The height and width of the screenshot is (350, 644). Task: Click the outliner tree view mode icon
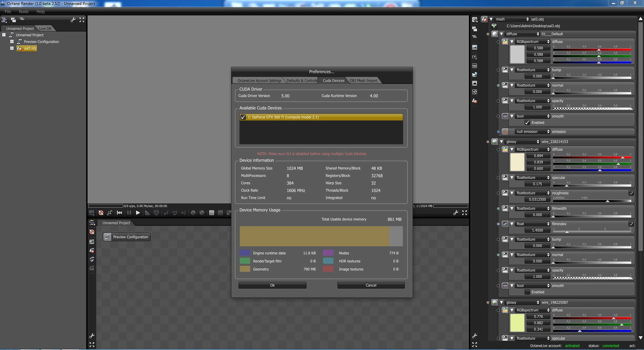4,20
